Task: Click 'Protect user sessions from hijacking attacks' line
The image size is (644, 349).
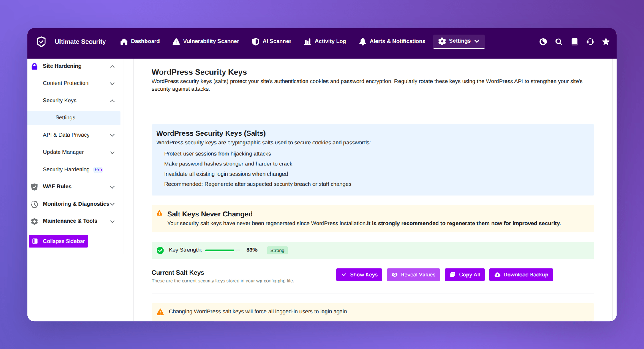Action: click(218, 154)
